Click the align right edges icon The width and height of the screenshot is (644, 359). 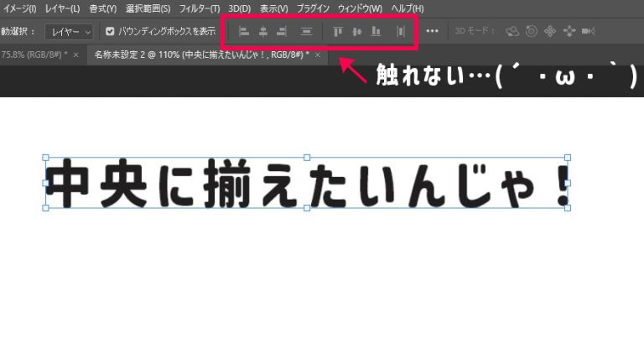pyautogui.click(x=282, y=31)
